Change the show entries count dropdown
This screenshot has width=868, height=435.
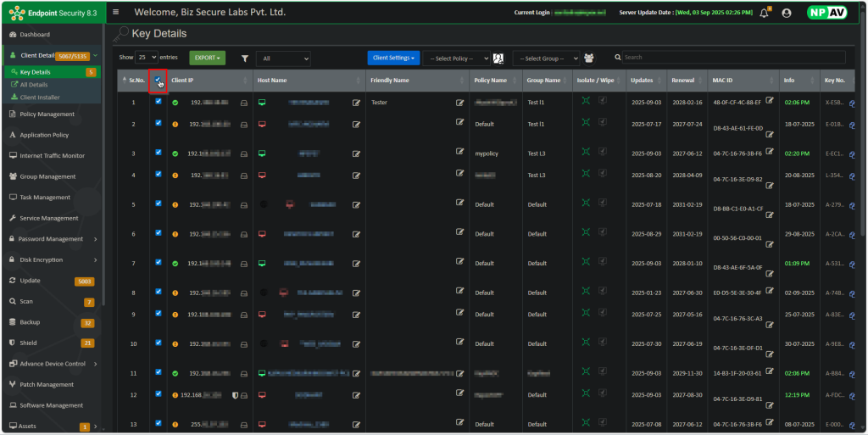(147, 58)
